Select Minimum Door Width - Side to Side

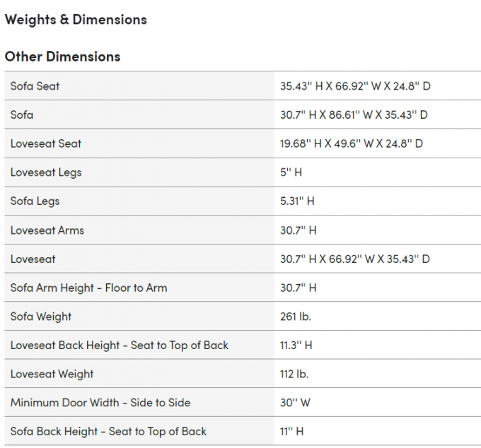(100, 403)
